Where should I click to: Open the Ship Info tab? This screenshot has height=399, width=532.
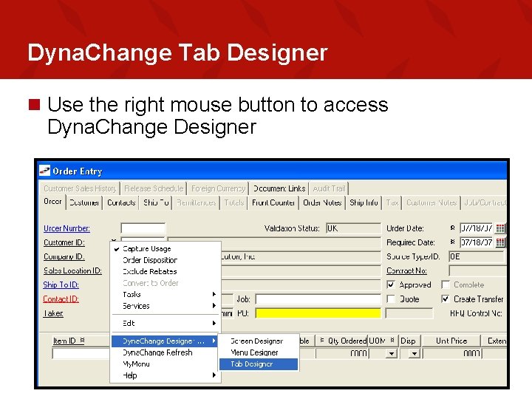[364, 202]
